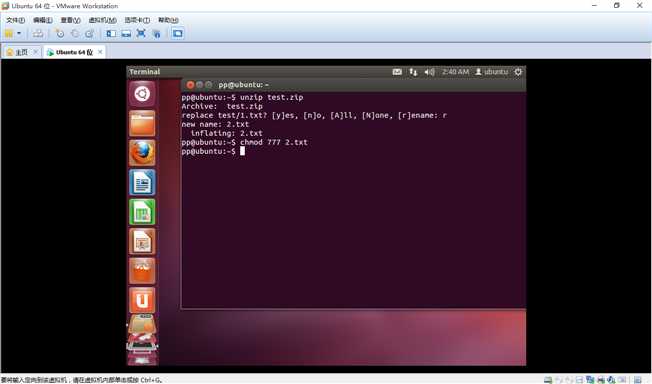Screen dimensions: 652x384
Task: Open the power cog system menu
Action: coord(518,72)
